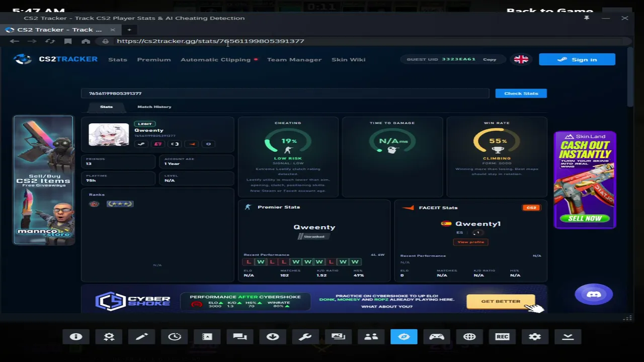This screenshot has width=644, height=362.
Task: Close the CS2 Tracker browser tab
Action: (113, 30)
